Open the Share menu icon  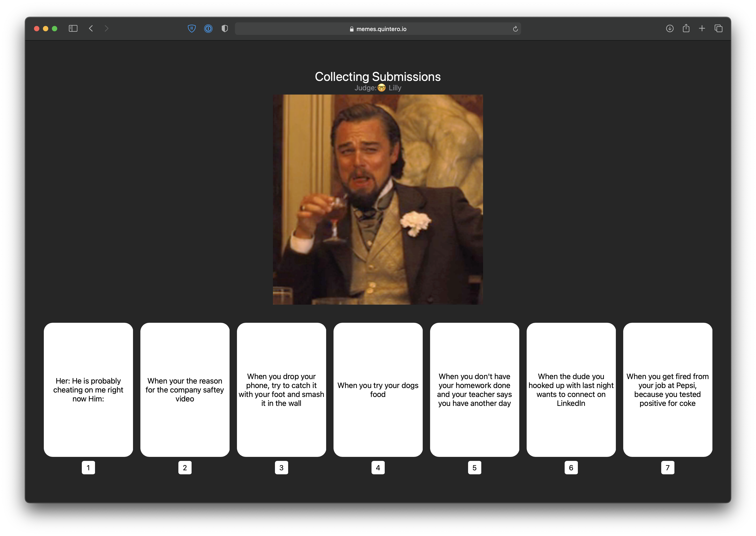(686, 28)
